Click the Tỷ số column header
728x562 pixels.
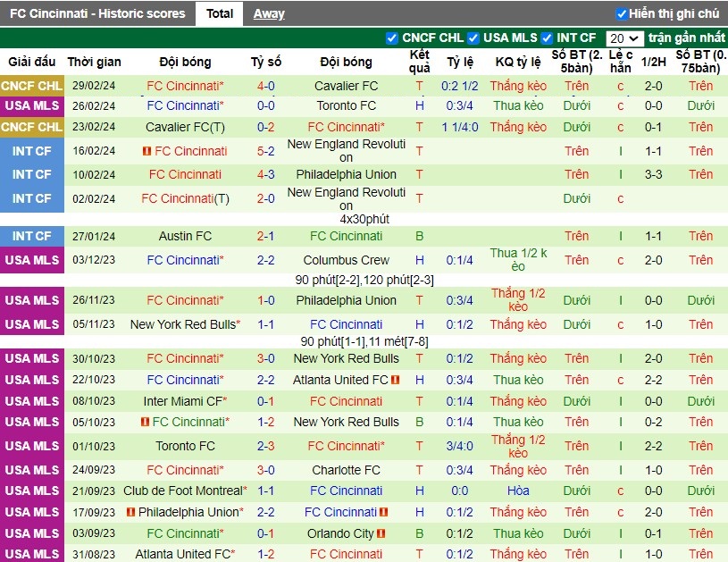click(266, 62)
